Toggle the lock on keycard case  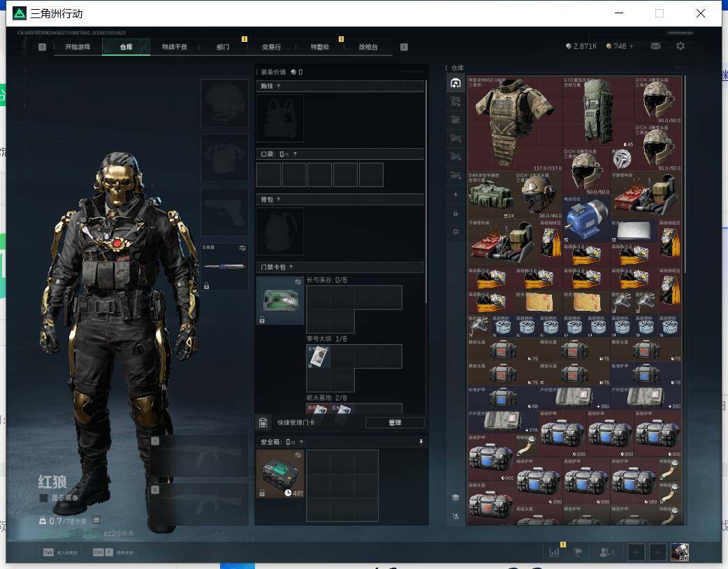tap(262, 320)
